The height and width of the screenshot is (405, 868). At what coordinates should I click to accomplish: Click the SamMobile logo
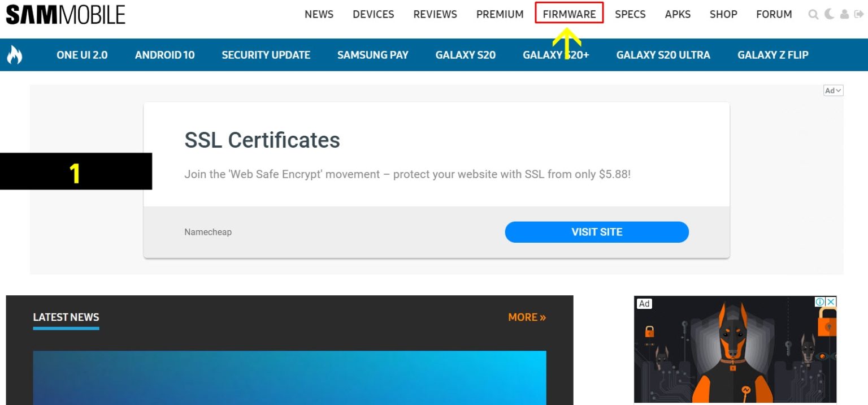click(66, 15)
